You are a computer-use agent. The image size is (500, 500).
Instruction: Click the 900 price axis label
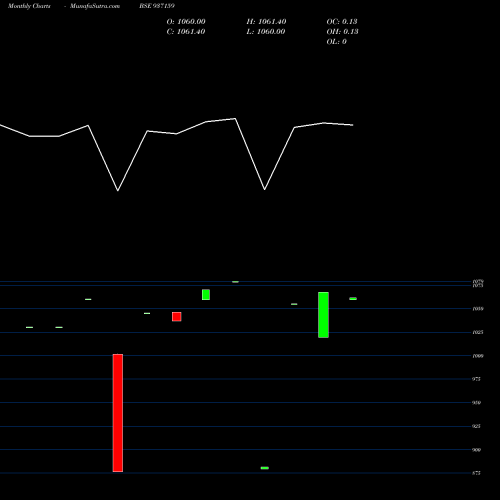pyautogui.click(x=477, y=450)
